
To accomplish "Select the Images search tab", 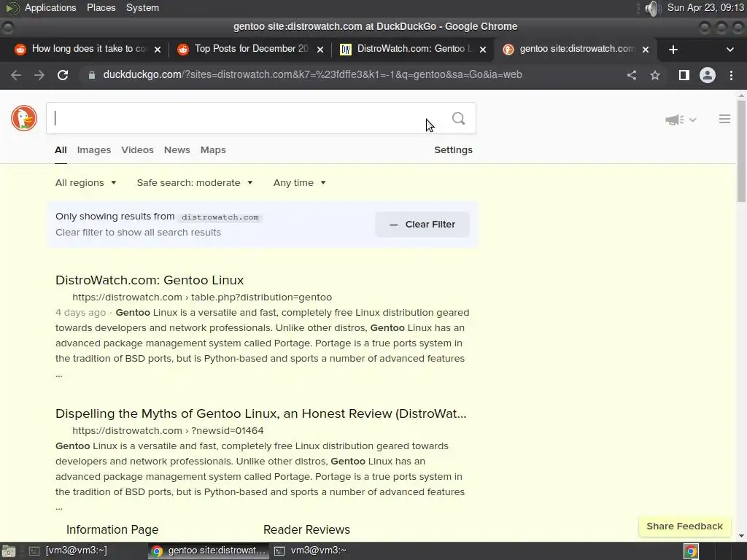I will coord(94,150).
